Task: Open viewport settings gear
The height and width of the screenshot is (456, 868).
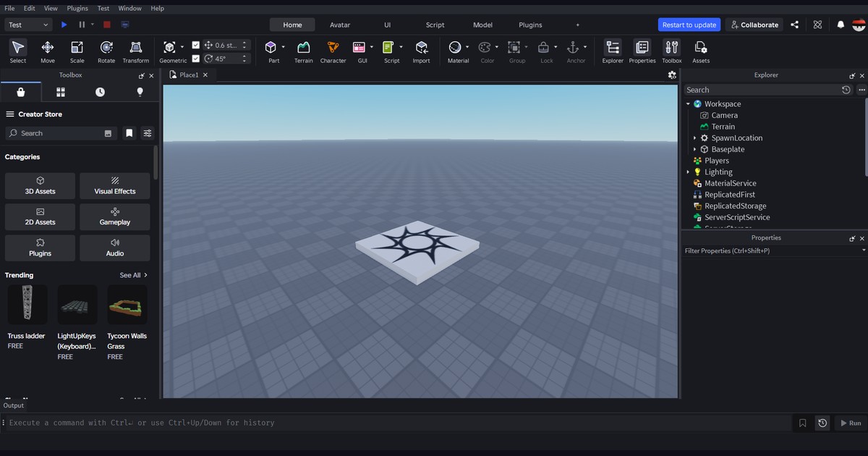Action: pos(672,75)
